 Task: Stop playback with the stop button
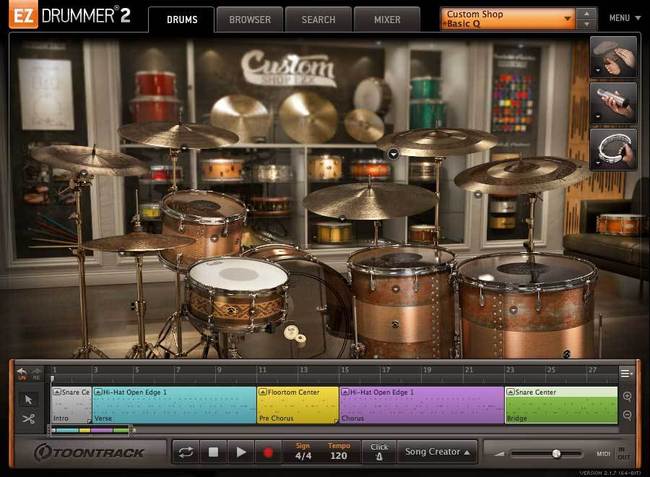point(213,452)
